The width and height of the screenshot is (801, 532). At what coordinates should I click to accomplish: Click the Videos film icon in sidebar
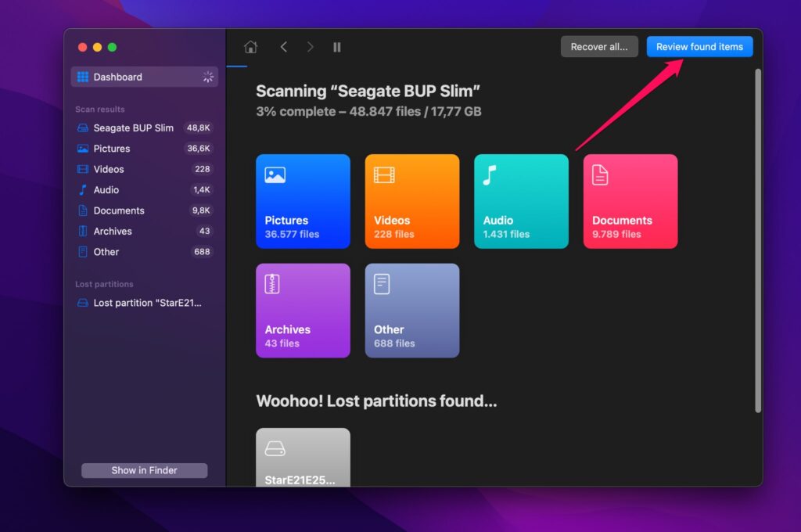(83, 169)
